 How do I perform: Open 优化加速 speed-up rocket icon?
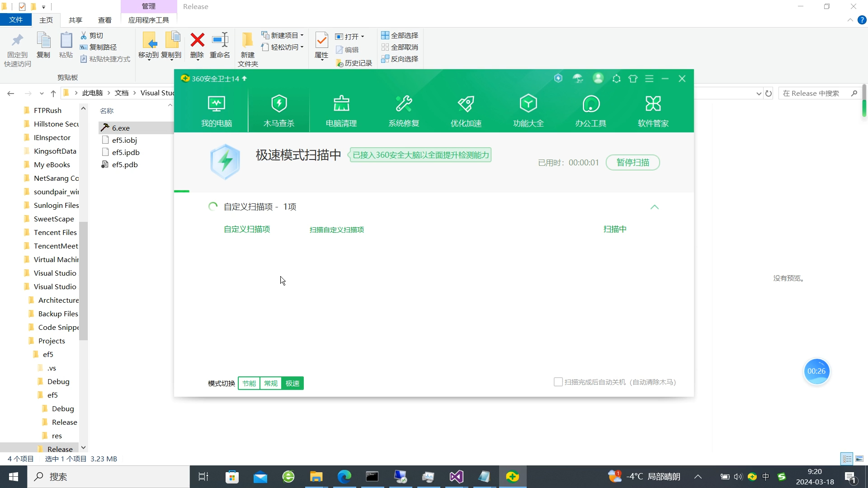click(466, 111)
